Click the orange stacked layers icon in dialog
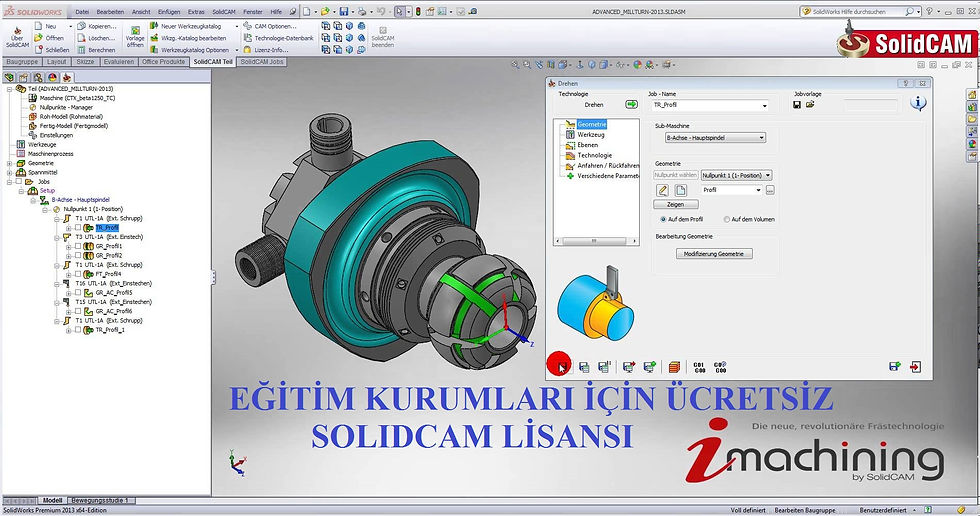This screenshot has height=516, width=980. 674,367
